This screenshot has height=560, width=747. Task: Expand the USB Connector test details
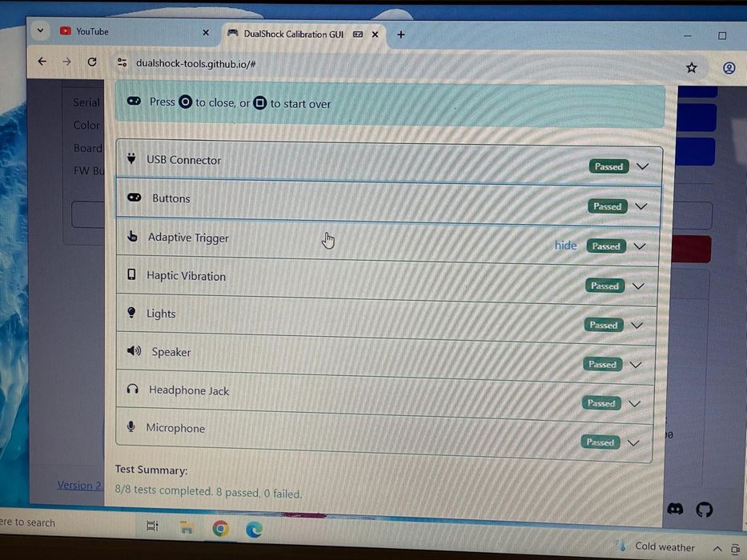point(643,166)
